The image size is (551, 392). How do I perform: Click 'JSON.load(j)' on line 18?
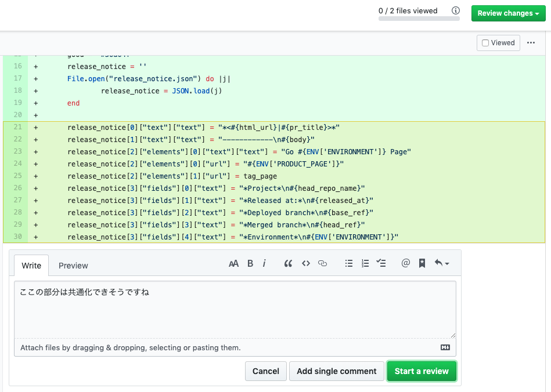tap(197, 91)
